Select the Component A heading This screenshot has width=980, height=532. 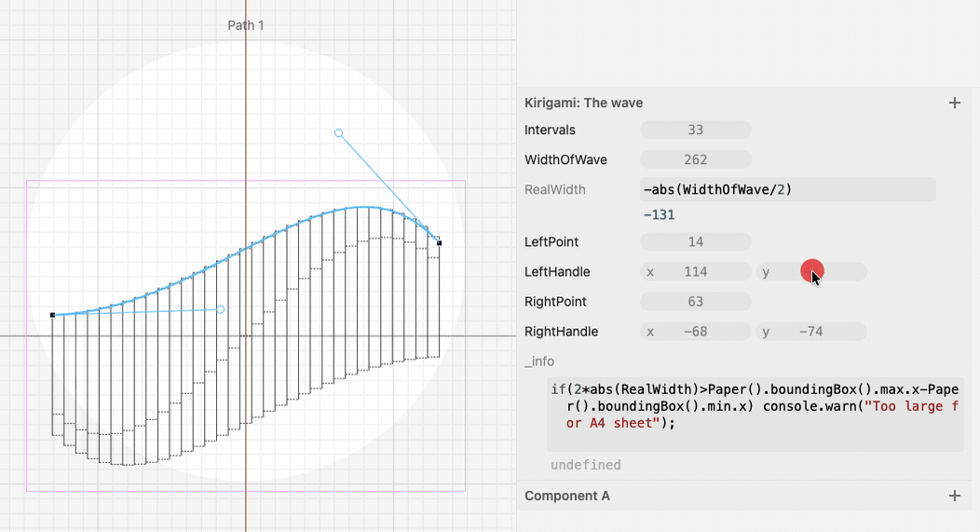coord(567,496)
